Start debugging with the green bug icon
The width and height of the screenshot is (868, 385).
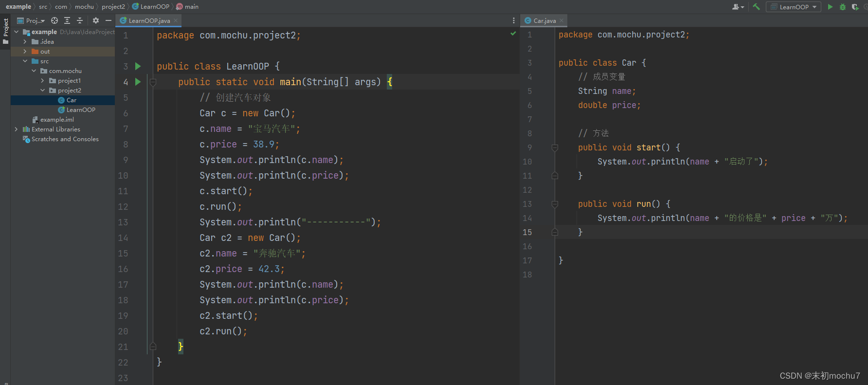click(x=843, y=7)
